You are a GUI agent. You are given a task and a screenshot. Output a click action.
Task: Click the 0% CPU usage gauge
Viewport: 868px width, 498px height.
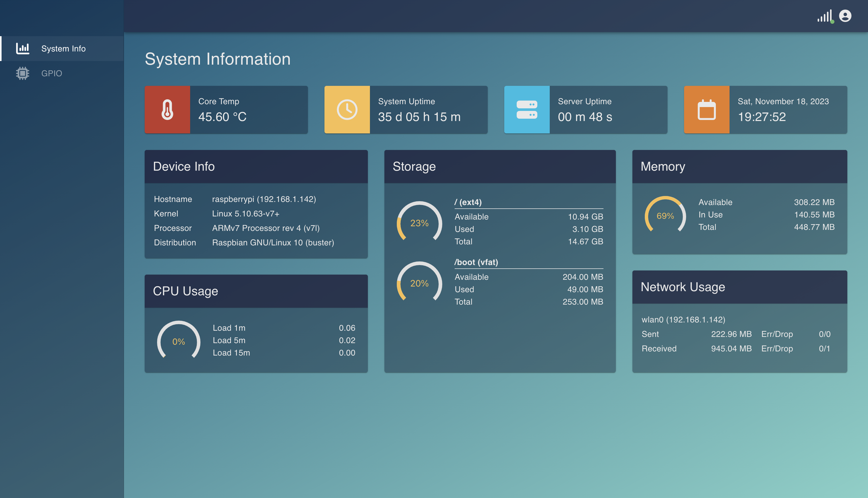tap(179, 341)
